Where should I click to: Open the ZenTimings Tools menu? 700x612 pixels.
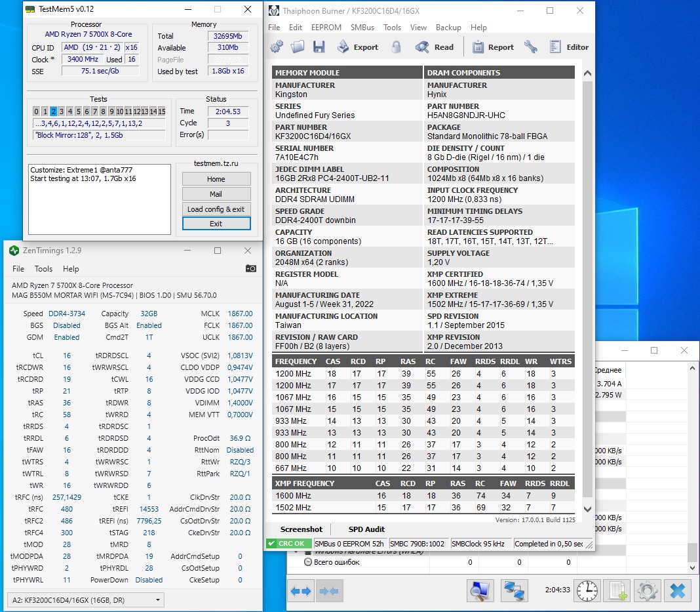pos(44,268)
